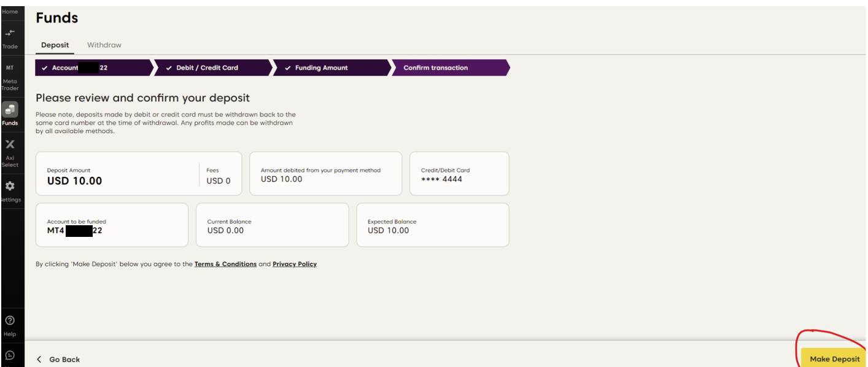Image resolution: width=868 pixels, height=367 pixels.
Task: Click the Credit/Debit Card info box
Action: pyautogui.click(x=459, y=174)
